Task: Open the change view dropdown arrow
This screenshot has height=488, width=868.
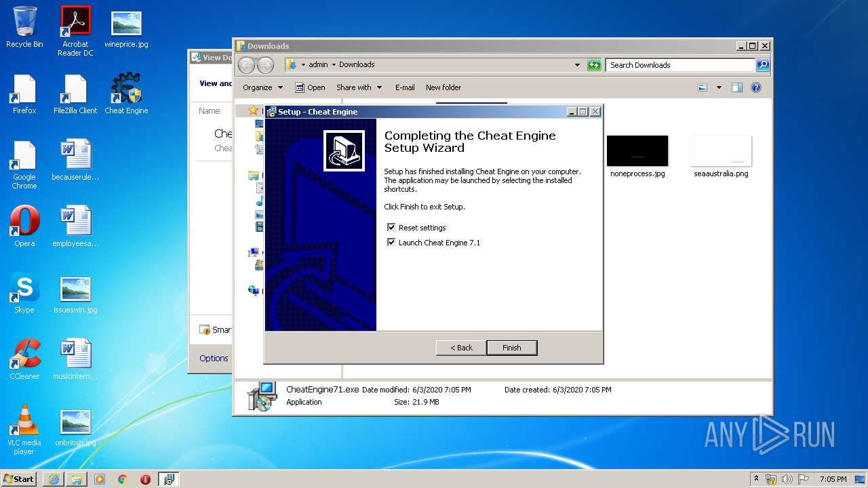Action: click(719, 87)
